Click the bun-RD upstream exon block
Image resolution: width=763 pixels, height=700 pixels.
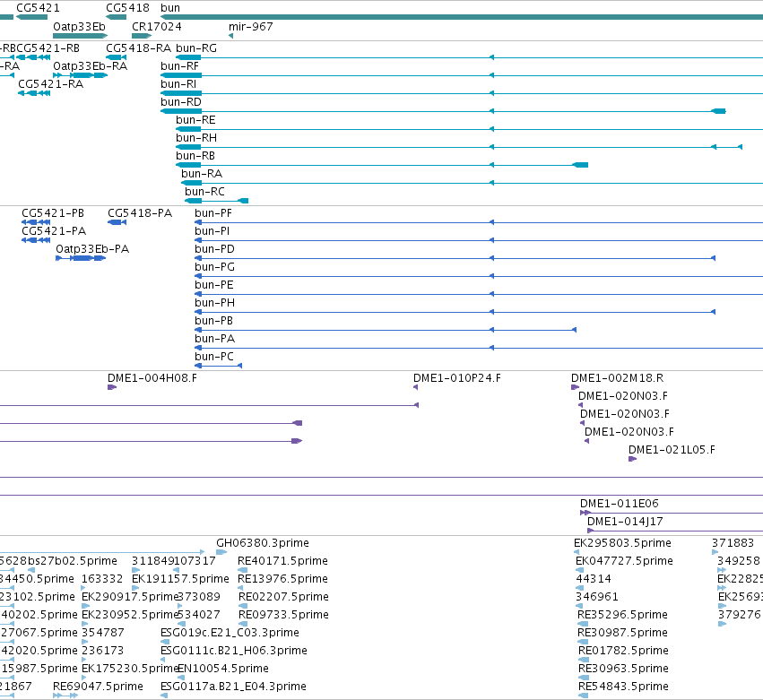coord(718,111)
